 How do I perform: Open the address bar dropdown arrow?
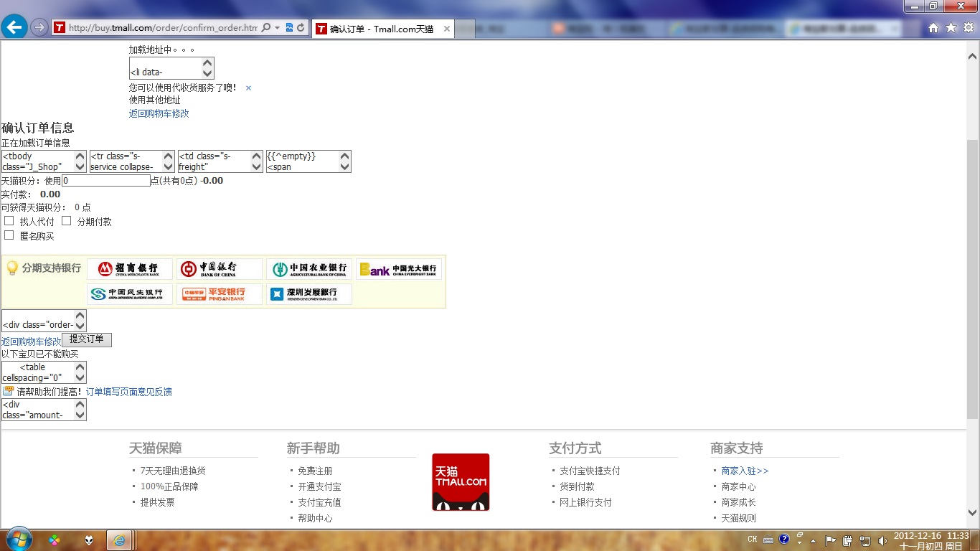pos(278,28)
